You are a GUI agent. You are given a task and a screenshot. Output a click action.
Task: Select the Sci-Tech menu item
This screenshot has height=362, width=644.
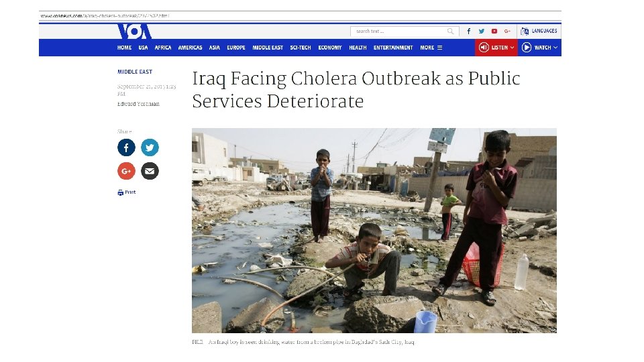tap(301, 48)
